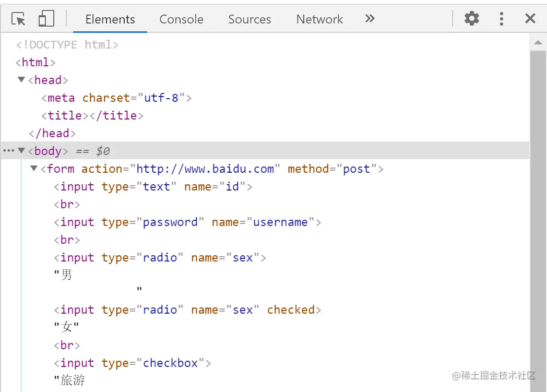Go to the Network tab
The width and height of the screenshot is (547, 392).
319,19
